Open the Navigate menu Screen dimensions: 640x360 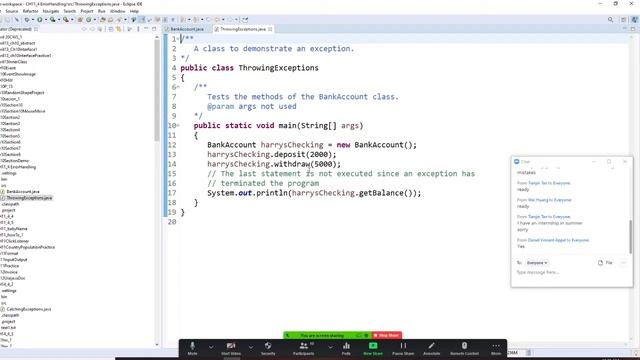click(51, 11)
